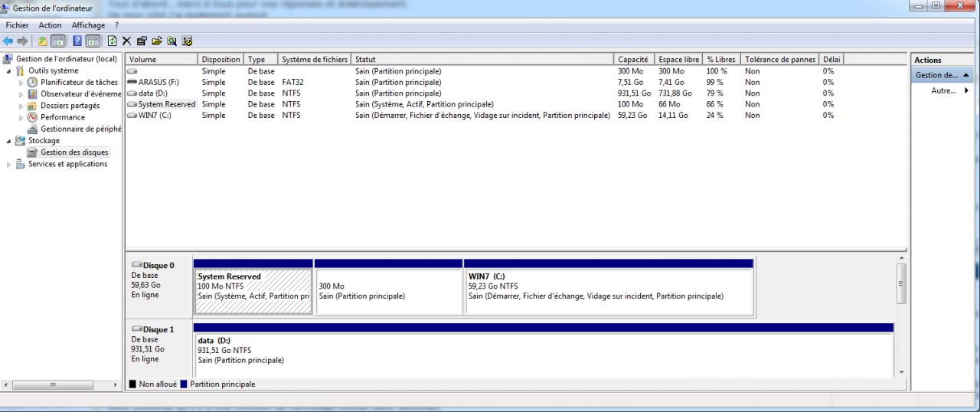980x412 pixels.
Task: Click the Planificateur de tâches clock icon
Action: click(33, 82)
